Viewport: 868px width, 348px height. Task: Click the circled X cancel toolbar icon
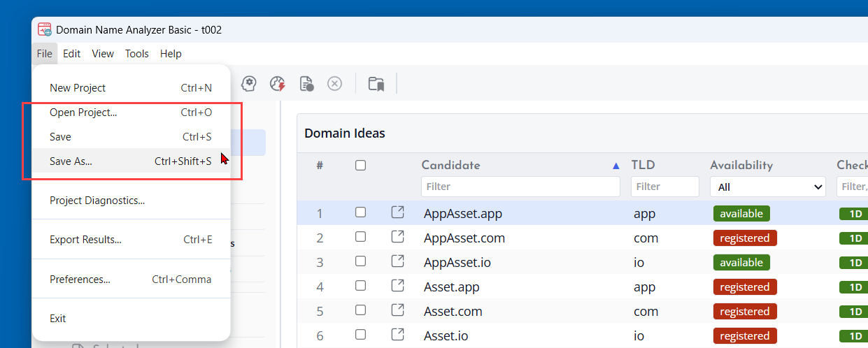[x=335, y=84]
